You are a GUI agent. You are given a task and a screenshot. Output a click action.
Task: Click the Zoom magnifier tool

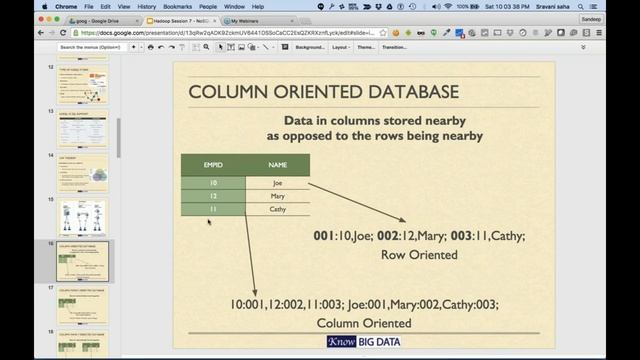(x=207, y=47)
